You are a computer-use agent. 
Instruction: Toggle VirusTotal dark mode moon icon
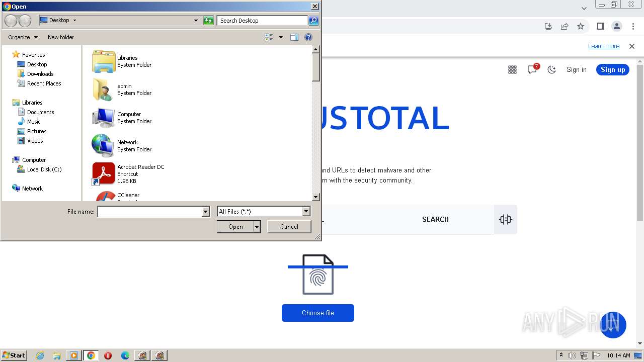click(552, 70)
